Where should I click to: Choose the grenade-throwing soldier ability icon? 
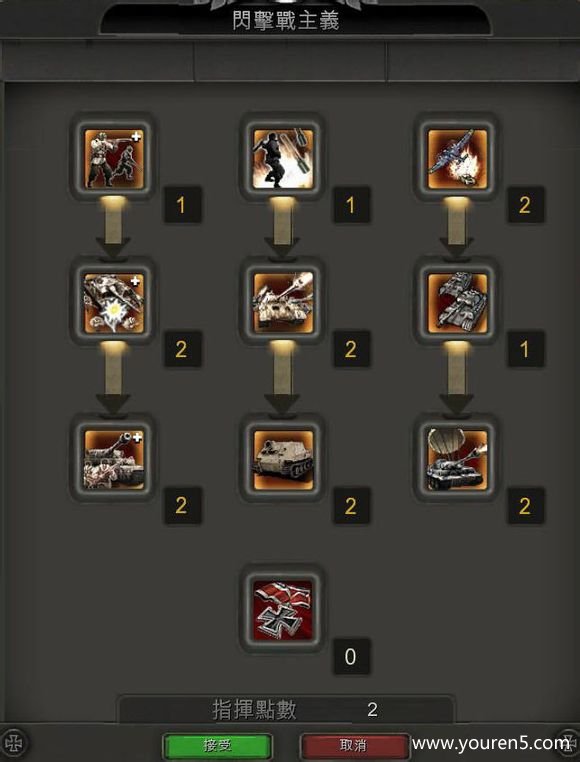pyautogui.click(x=283, y=158)
